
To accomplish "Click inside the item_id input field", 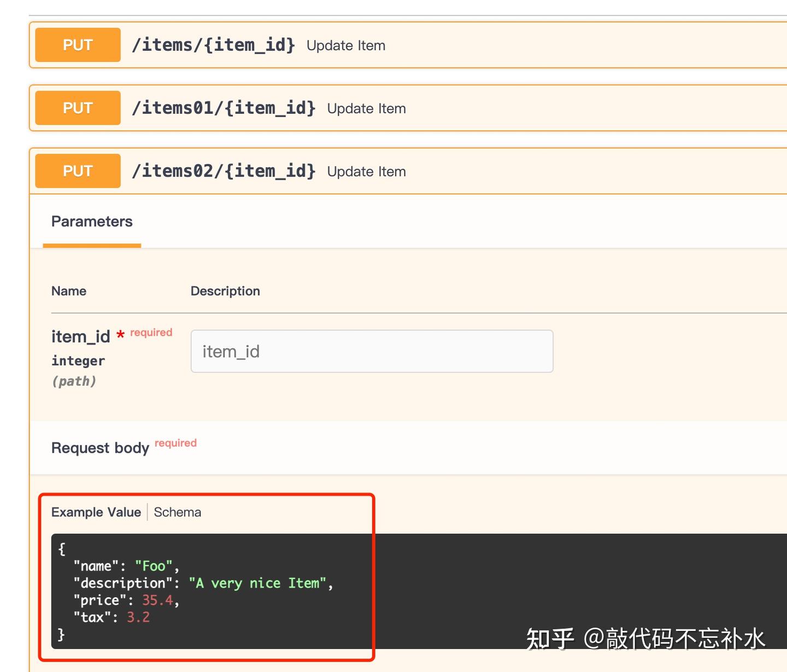I will (372, 351).
